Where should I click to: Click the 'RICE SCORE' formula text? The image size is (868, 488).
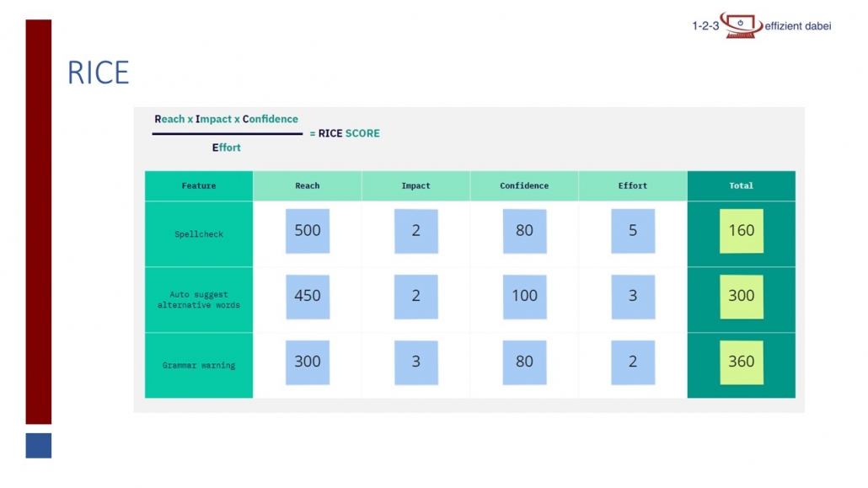349,133
